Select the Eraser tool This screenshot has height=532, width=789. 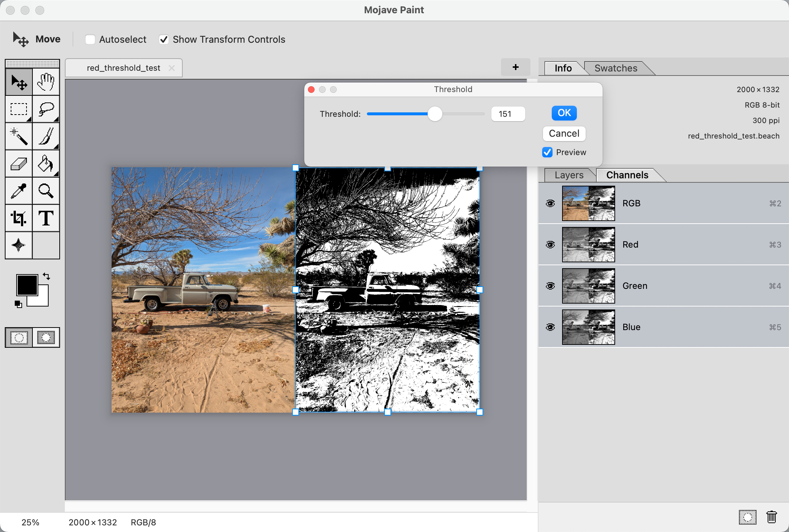coord(19,164)
